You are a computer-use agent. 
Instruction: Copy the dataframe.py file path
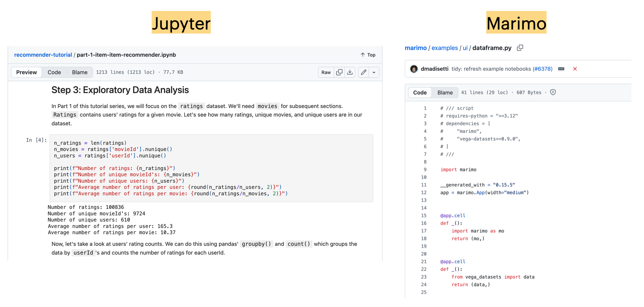520,48
